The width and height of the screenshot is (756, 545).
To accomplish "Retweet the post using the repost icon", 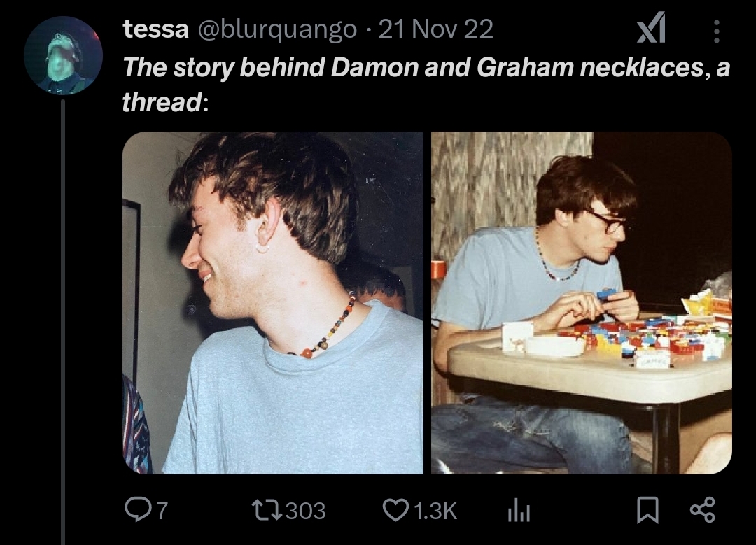I will (x=267, y=510).
